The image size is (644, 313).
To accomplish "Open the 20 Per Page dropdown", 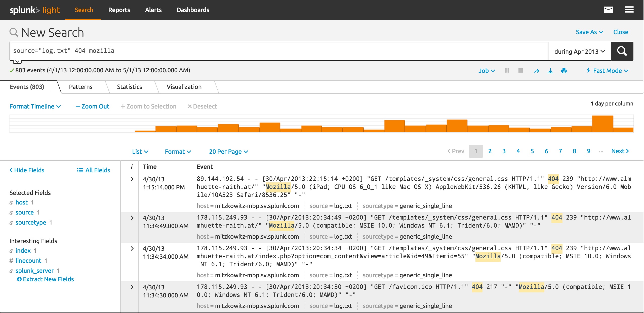I will tap(228, 151).
